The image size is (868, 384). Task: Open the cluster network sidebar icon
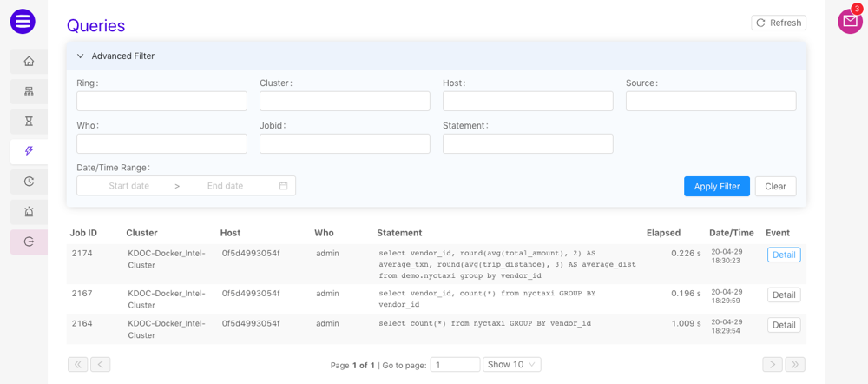pos(29,91)
